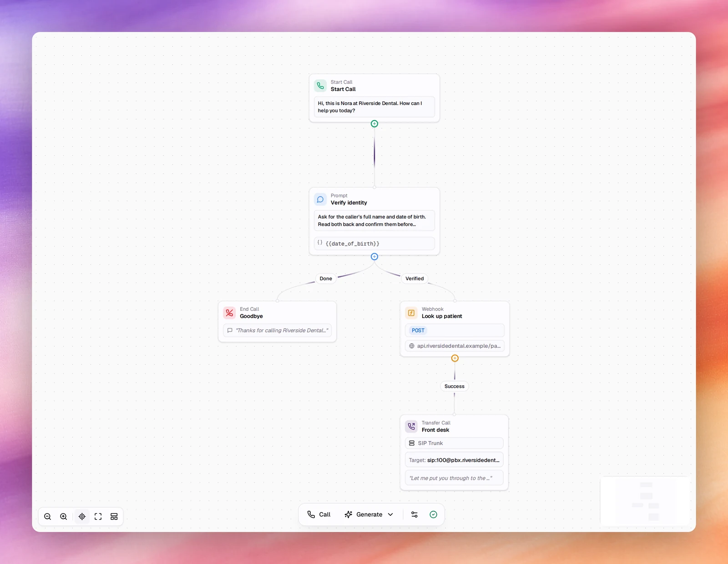Click the blue plus connector under Verify identity

[x=374, y=257]
